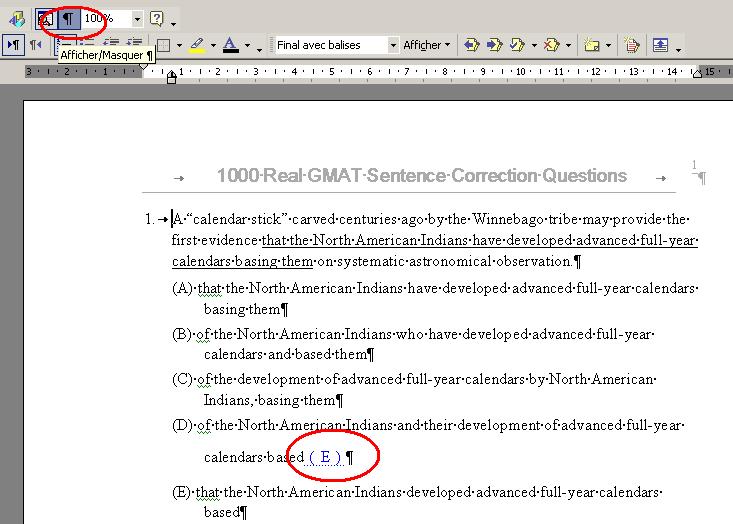Click the left-to-right paragraph direction button
The height and width of the screenshot is (524, 733).
tap(14, 45)
